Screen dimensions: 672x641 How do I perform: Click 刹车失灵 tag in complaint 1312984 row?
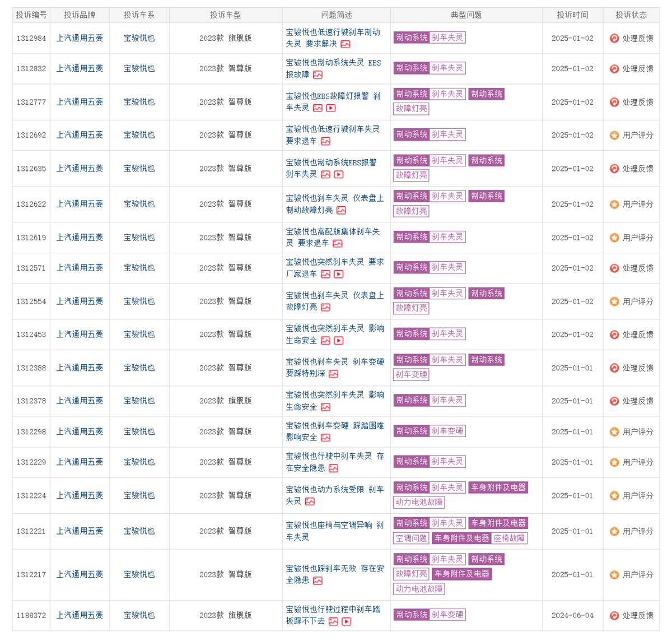tap(447, 38)
